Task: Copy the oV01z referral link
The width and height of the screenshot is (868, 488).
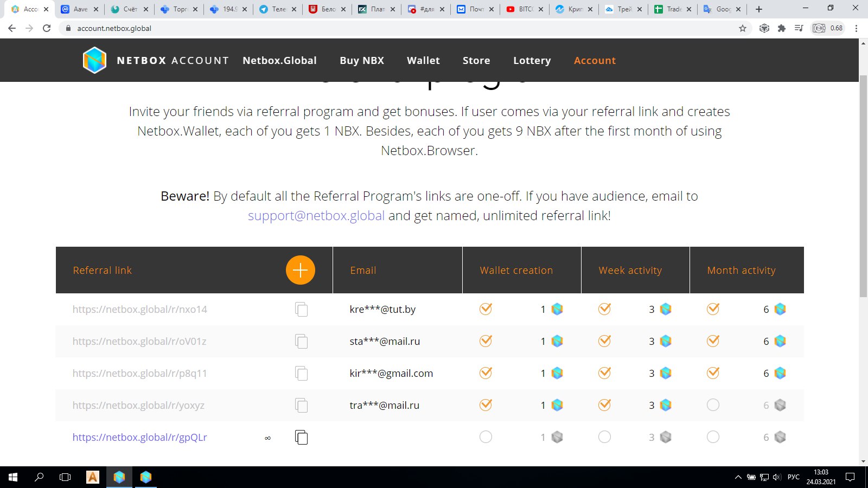Action: click(x=301, y=342)
